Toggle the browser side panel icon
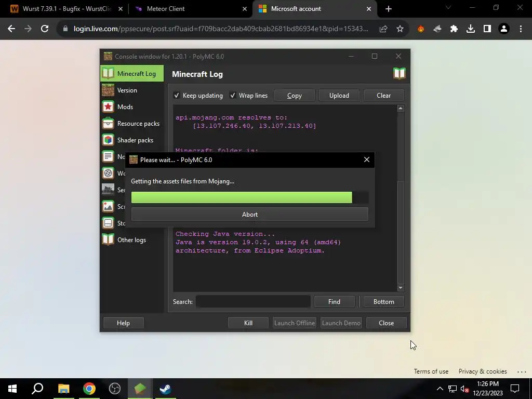This screenshot has width=532, height=399. 487,29
